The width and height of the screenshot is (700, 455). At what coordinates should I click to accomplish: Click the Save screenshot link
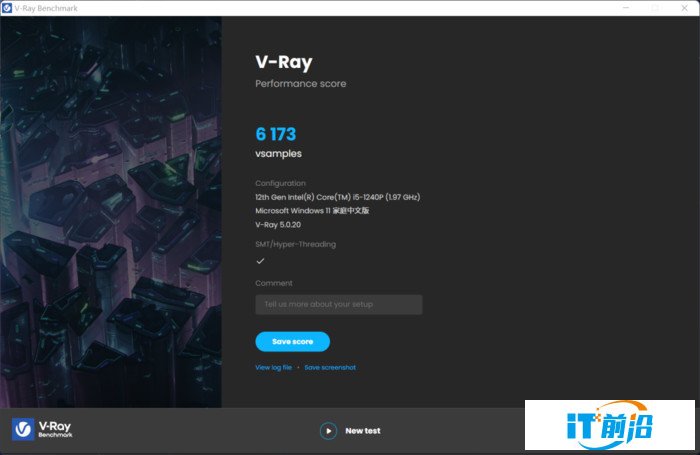(x=330, y=367)
